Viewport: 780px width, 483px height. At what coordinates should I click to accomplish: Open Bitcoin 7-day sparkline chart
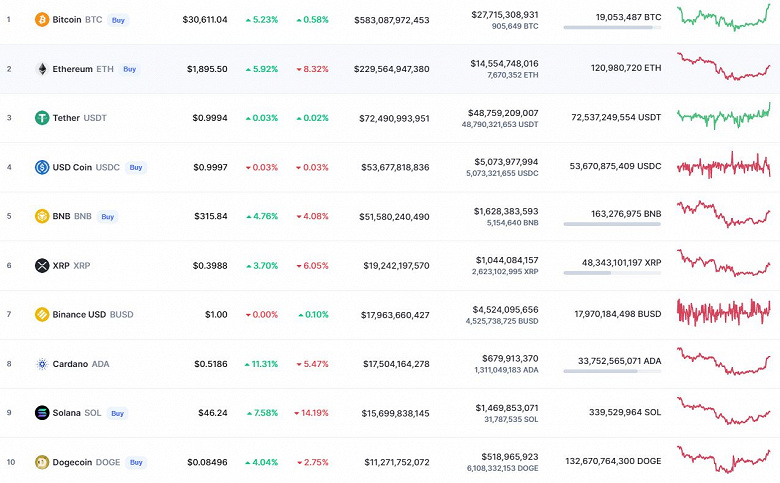723,17
